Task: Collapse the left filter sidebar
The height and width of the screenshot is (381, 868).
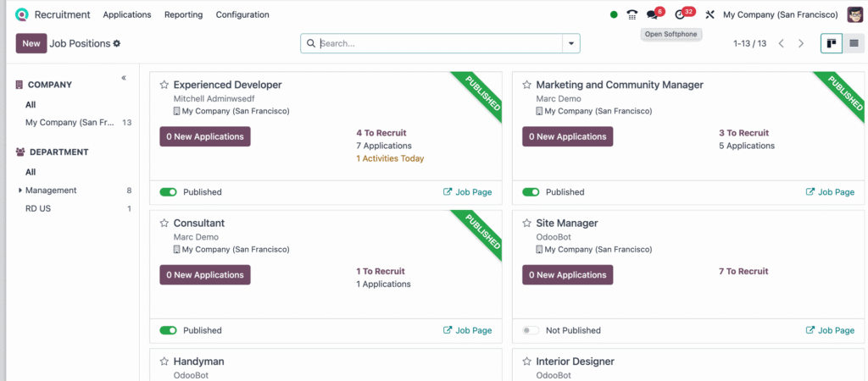Action: tap(124, 78)
